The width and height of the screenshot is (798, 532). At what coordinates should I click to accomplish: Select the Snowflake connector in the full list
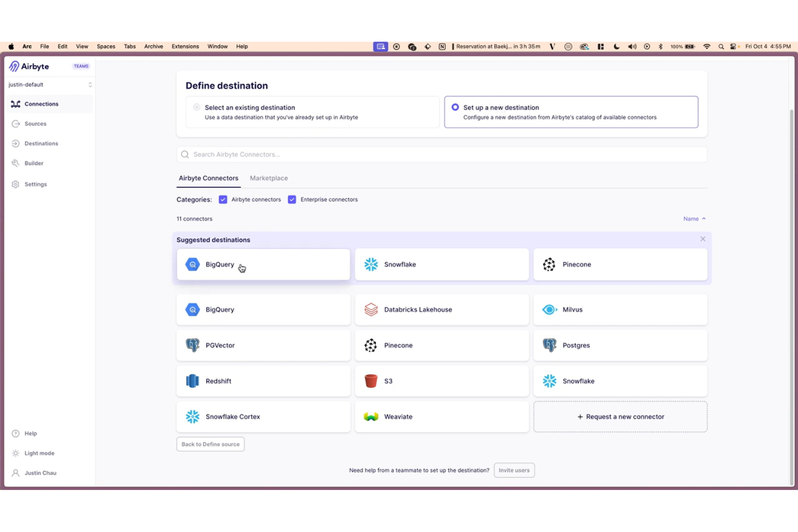620,381
